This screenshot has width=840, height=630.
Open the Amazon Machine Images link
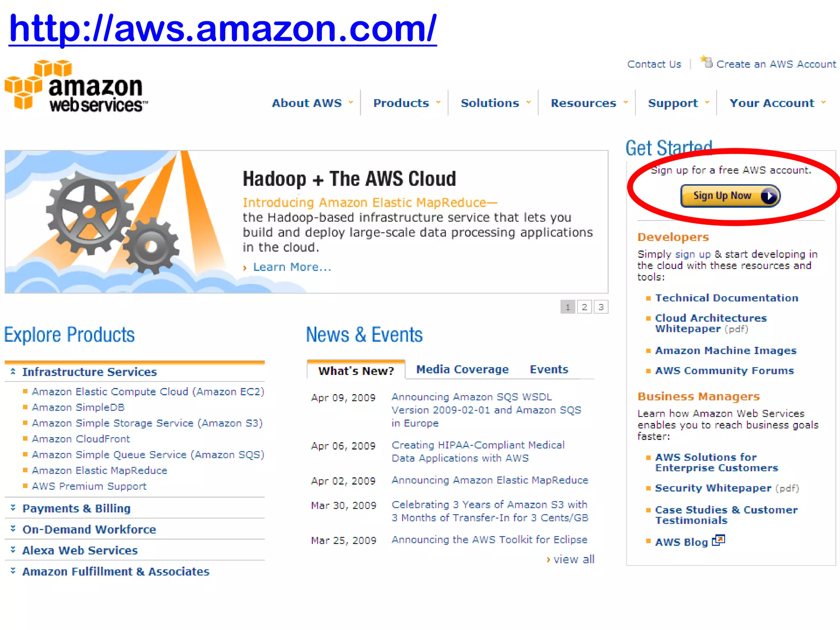point(726,350)
